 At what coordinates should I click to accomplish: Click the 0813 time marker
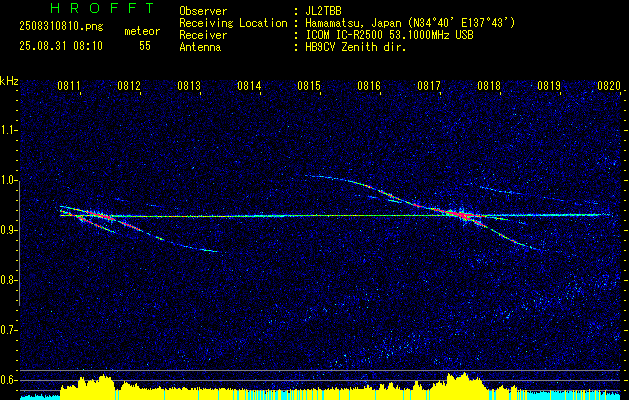(189, 86)
